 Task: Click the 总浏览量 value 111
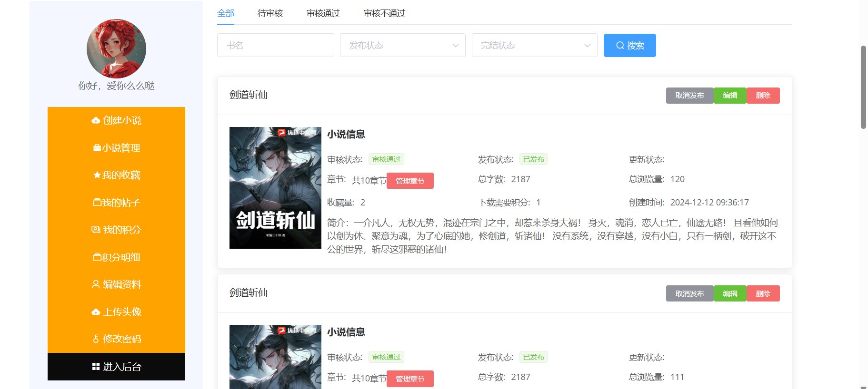click(x=677, y=377)
